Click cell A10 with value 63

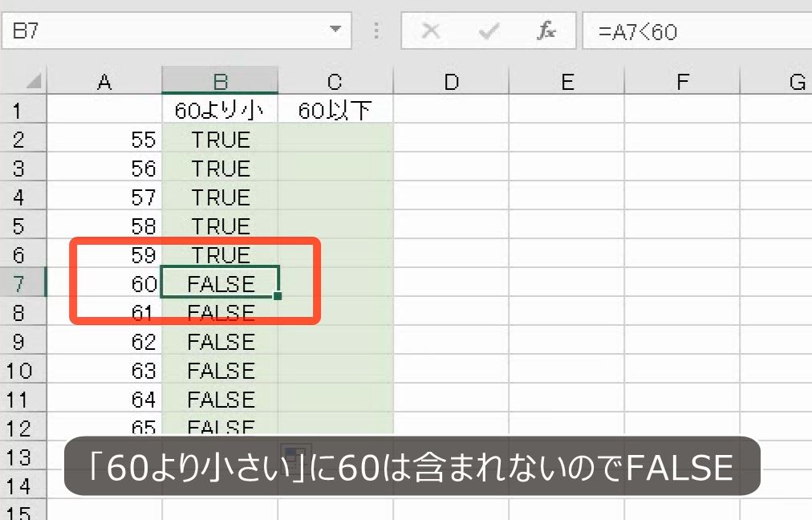click(x=104, y=370)
